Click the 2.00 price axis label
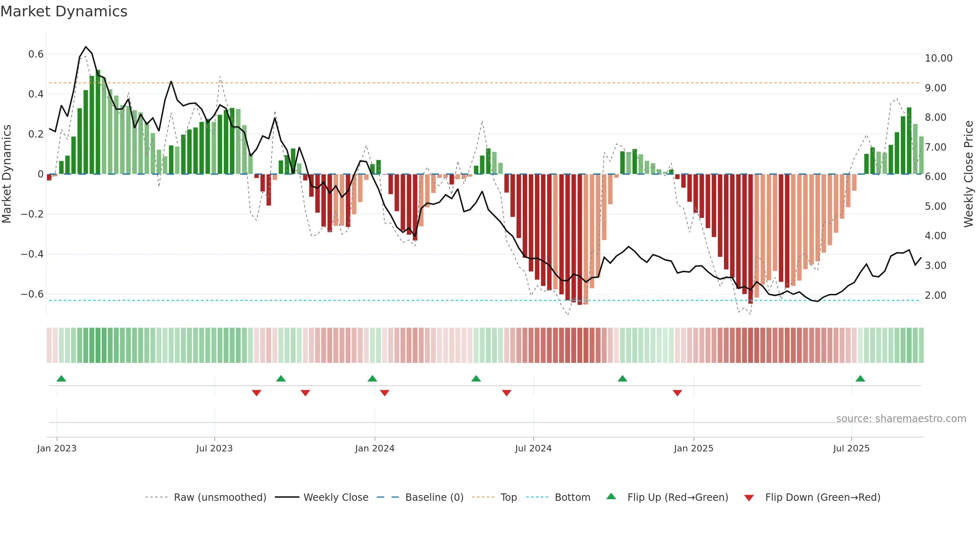The width and height of the screenshot is (980, 551). (x=935, y=295)
